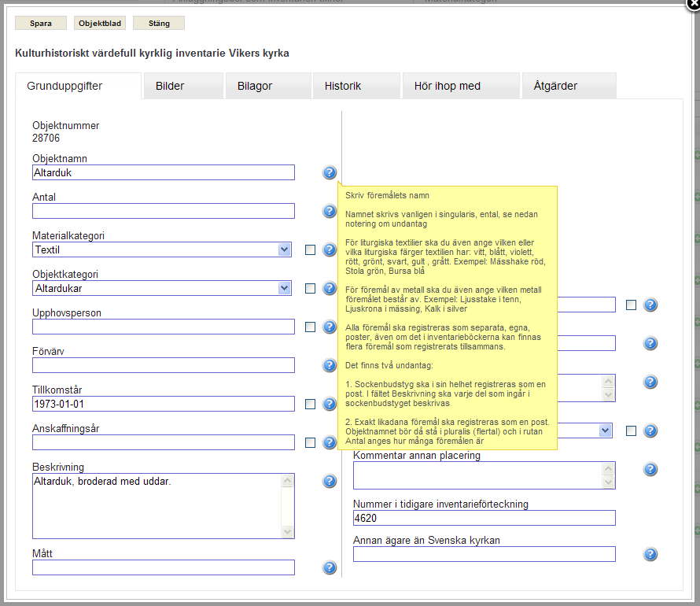Click into the Objektnamn field containing Altarduk
This screenshot has width=700, height=606.
click(164, 172)
